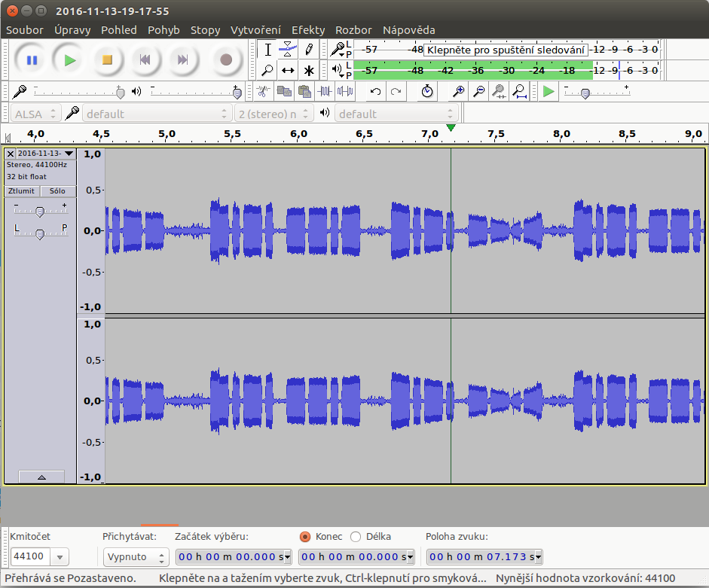This screenshot has width=709, height=588.
Task: Click the Pause playback button
Action: pyautogui.click(x=32, y=60)
